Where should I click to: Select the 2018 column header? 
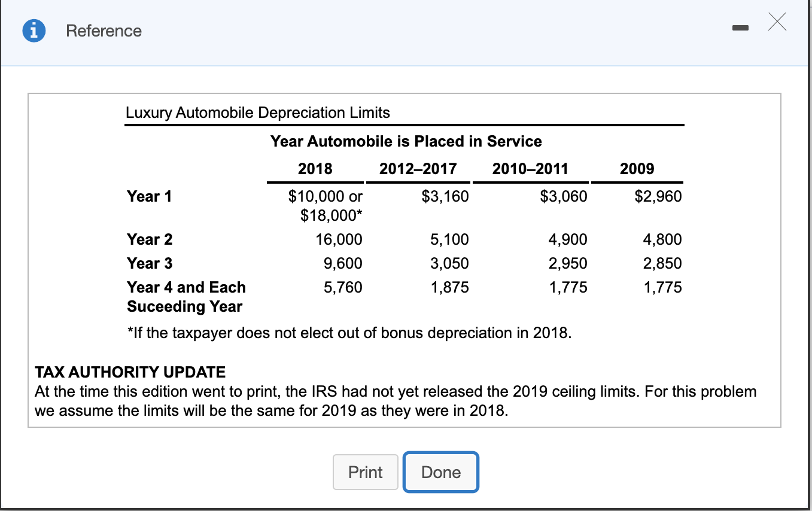(x=314, y=169)
